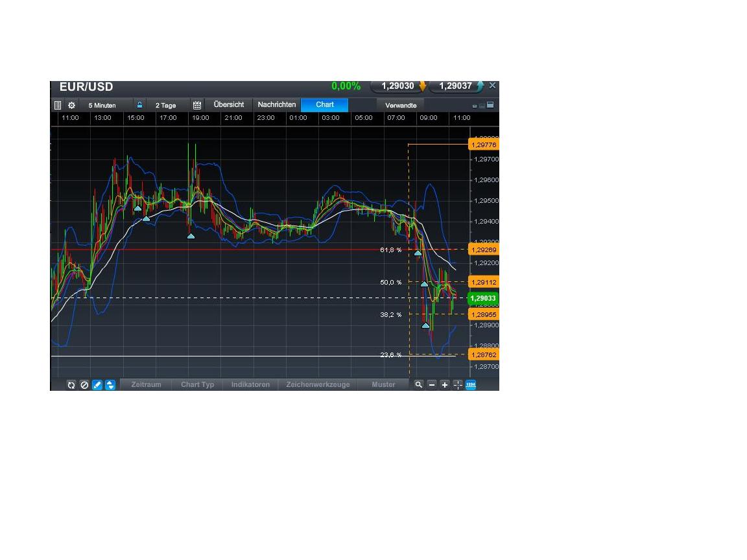Click the EUR/USD title text
This screenshot has height=560, width=747.
pos(86,87)
